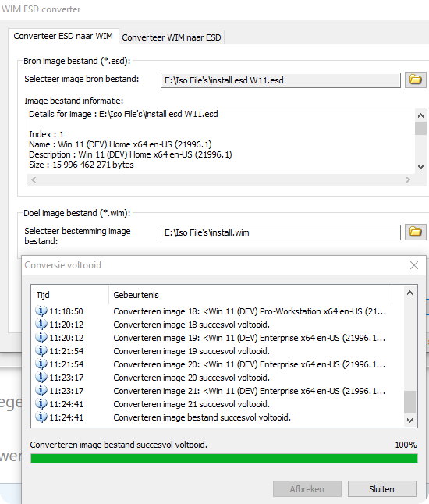The height and width of the screenshot is (504, 429).
Task: Click info icon beside first 11:23:17 entry
Action: pos(41,378)
